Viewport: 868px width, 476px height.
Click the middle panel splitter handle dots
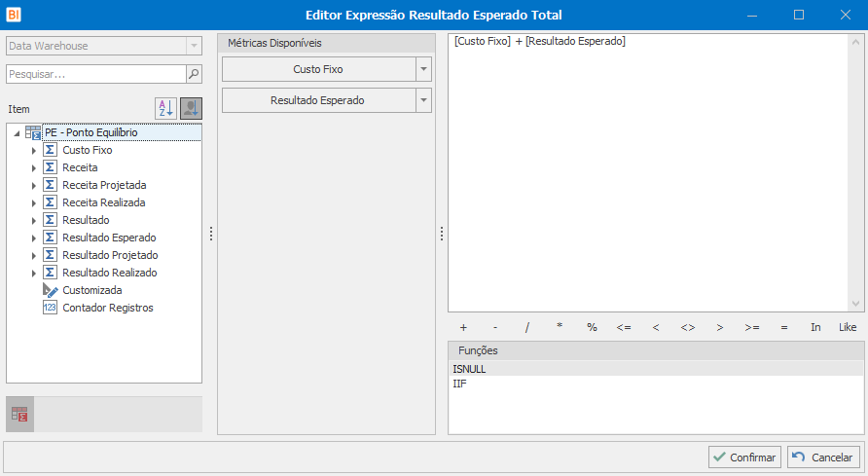tap(442, 234)
